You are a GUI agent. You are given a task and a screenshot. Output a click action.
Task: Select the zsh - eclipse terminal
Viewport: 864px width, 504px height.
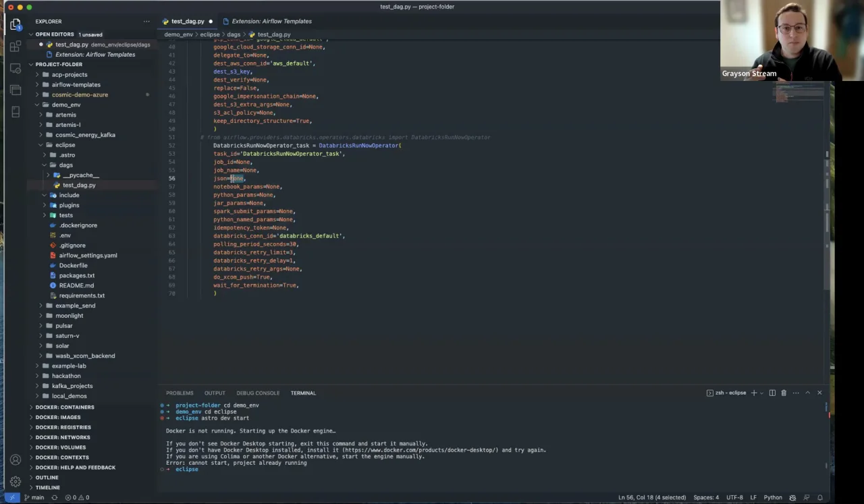pyautogui.click(x=726, y=393)
